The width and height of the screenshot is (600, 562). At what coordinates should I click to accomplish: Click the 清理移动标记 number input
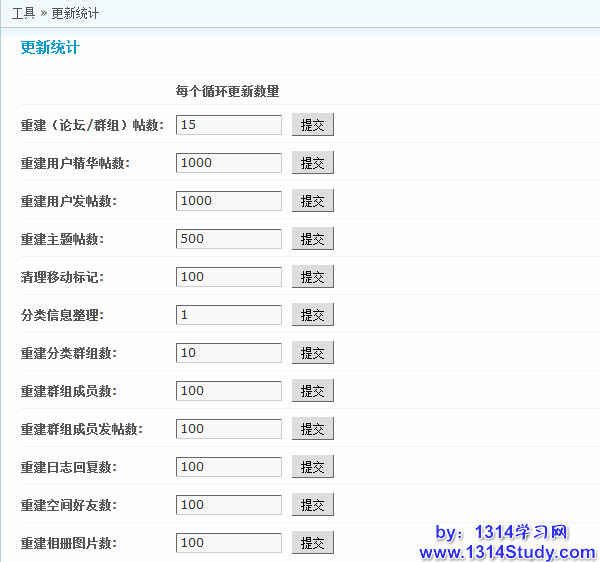click(x=228, y=277)
